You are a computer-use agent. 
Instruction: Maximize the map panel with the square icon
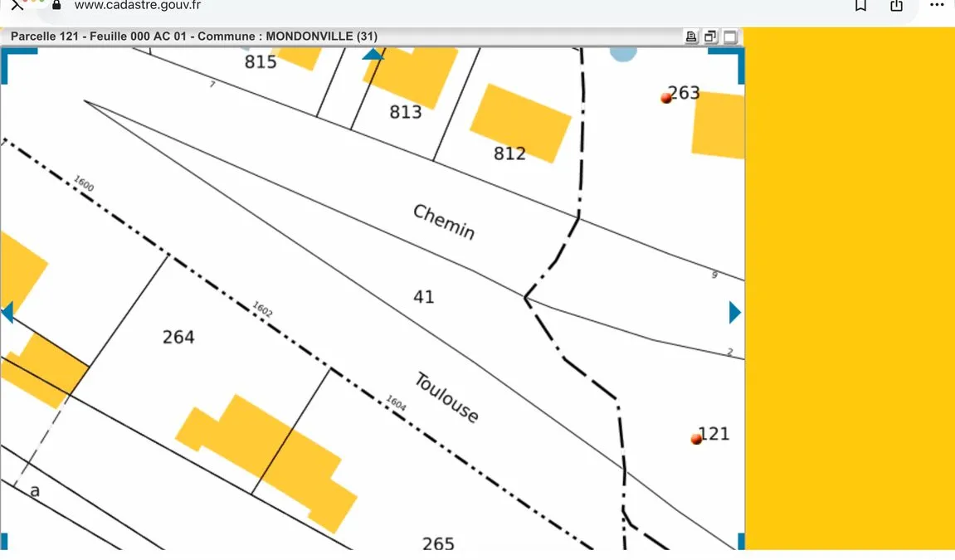[729, 37]
